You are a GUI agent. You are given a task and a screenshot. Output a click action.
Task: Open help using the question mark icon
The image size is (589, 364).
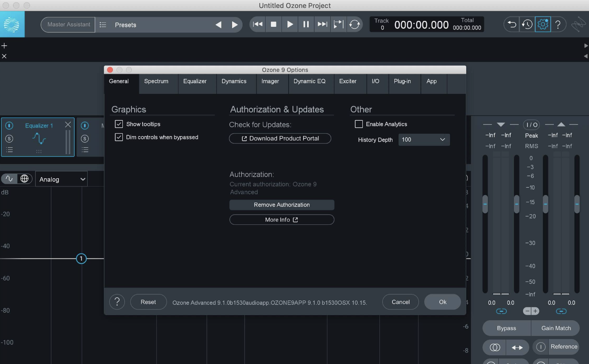click(558, 24)
